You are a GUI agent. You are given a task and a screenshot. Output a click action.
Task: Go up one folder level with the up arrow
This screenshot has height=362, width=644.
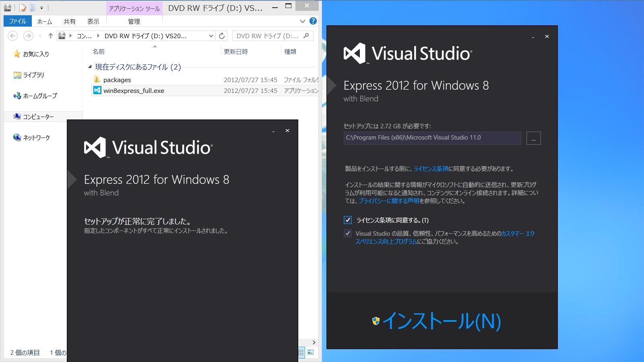point(50,36)
